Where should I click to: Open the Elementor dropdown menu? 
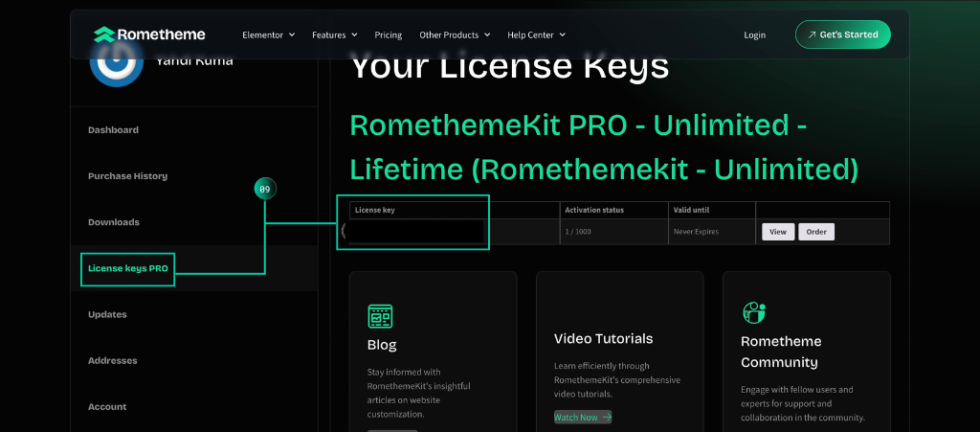(269, 35)
